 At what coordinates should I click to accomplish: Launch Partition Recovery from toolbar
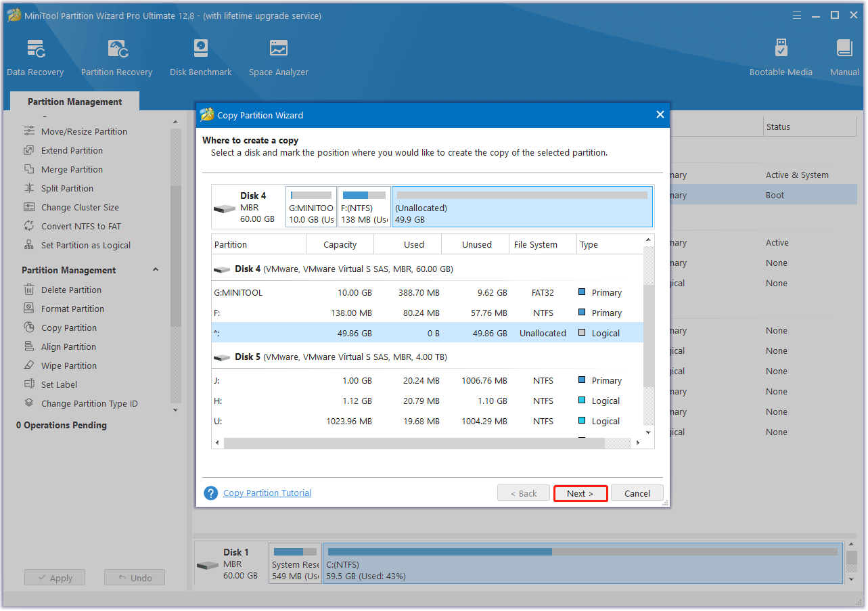[116, 58]
